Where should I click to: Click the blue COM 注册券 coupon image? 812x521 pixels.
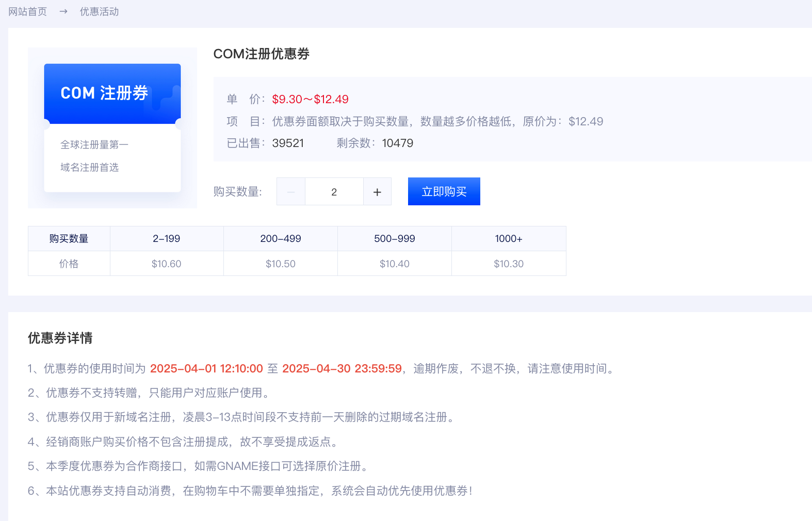pos(112,94)
